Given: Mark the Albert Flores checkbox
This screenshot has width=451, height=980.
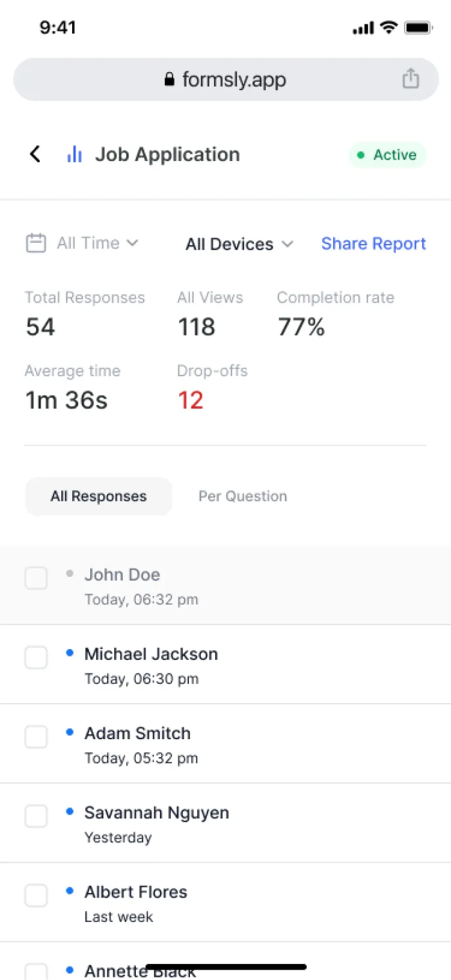Looking at the screenshot, I should pyautogui.click(x=36, y=895).
